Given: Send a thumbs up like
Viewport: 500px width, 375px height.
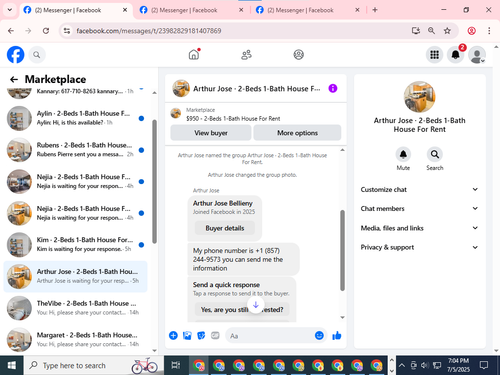Looking at the screenshot, I should point(337,335).
